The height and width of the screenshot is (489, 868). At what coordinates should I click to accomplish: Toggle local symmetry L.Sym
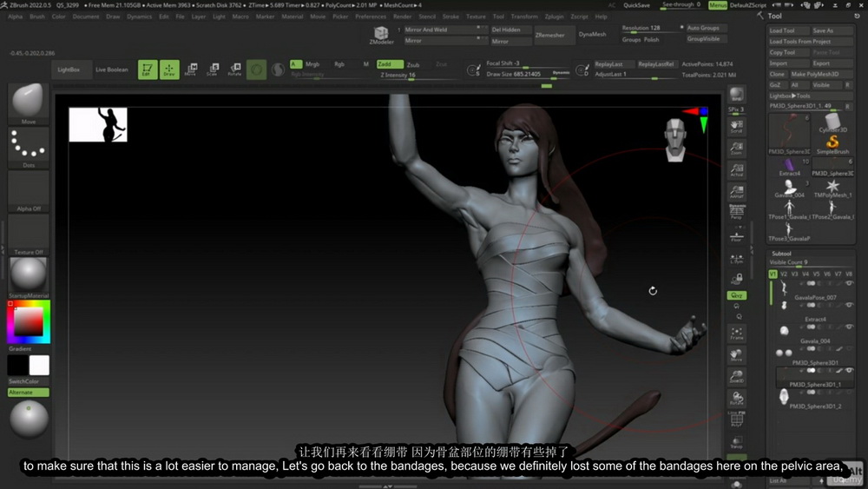[736, 258]
